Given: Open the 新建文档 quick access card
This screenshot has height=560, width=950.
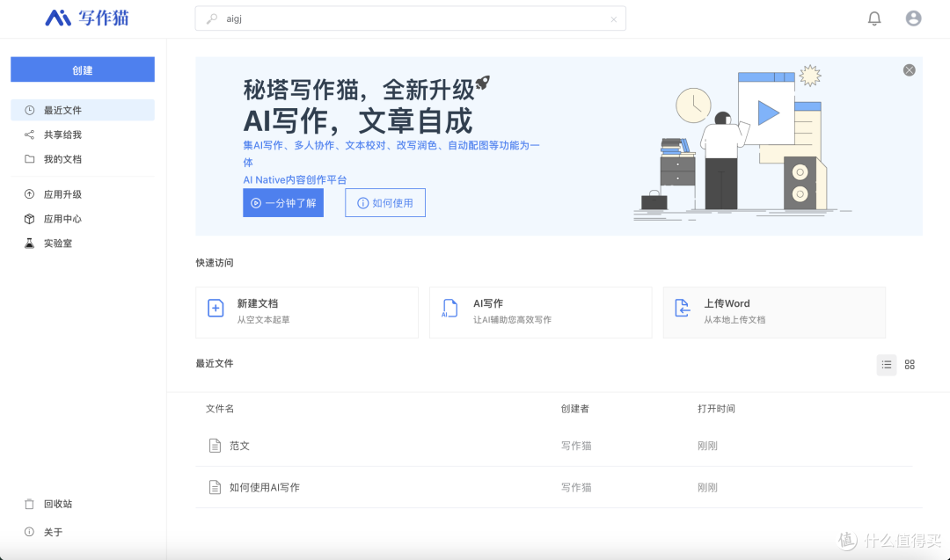Looking at the screenshot, I should pos(307,312).
